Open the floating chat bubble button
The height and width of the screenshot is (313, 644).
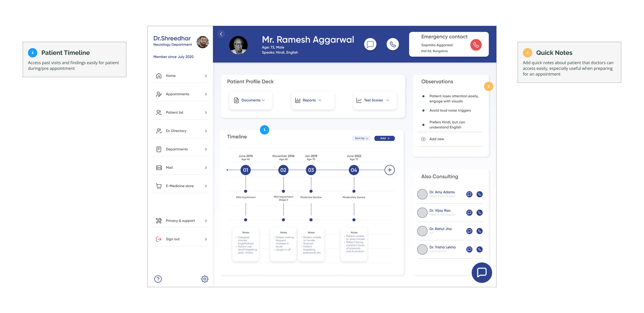tap(481, 272)
